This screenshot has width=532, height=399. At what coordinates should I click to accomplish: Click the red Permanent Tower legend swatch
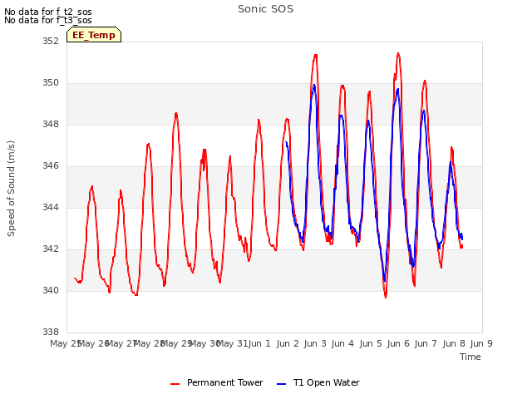pos(175,384)
